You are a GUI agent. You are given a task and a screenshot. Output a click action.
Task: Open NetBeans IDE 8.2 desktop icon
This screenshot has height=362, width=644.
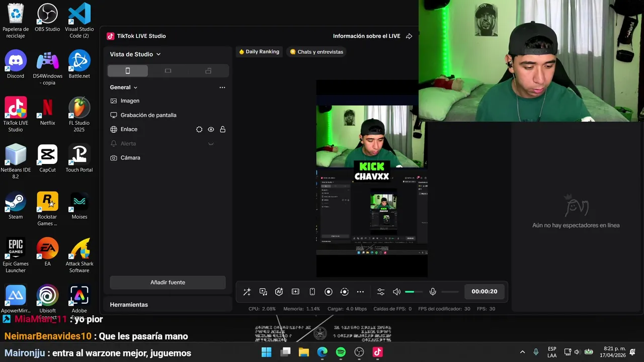[x=16, y=161]
